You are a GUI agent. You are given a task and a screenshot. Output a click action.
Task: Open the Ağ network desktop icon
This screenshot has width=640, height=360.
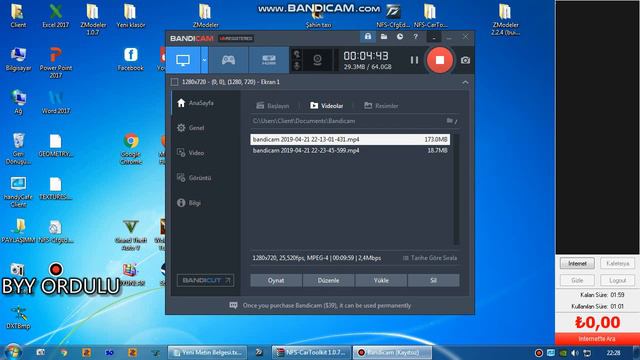(18, 102)
